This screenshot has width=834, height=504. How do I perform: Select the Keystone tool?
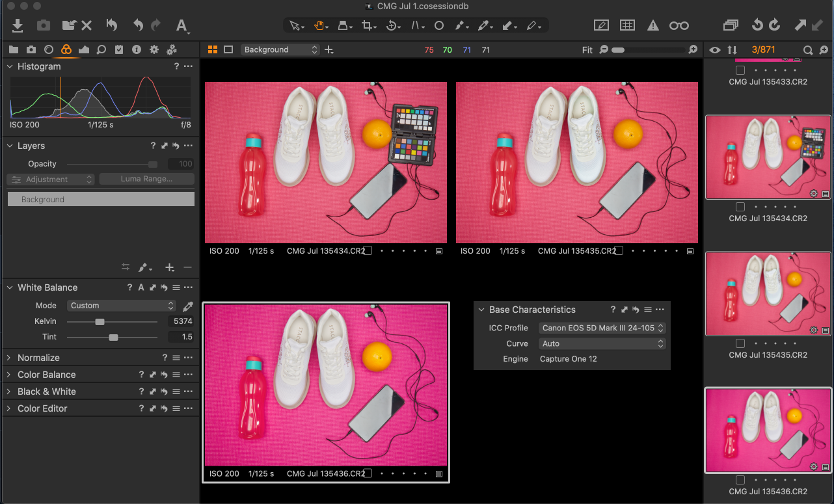click(417, 26)
